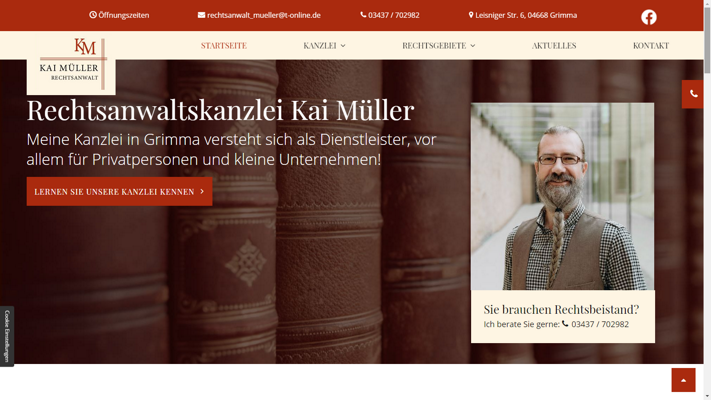
Task: Click the lawyer's portrait photo
Action: coord(562,196)
